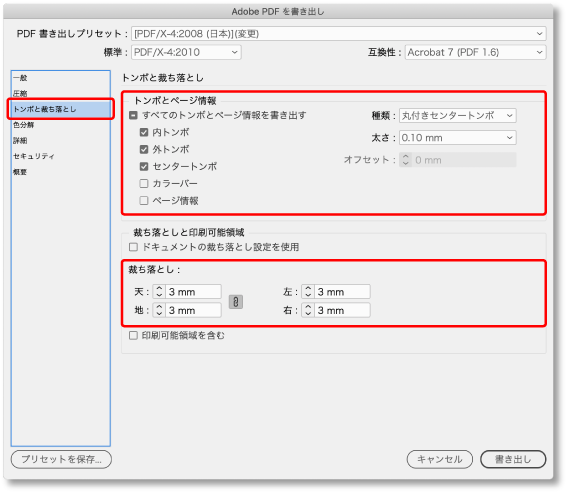Enable ドキュメントの裁ち落とし設定を使用 checkbox
The image size is (573, 499).
(133, 247)
